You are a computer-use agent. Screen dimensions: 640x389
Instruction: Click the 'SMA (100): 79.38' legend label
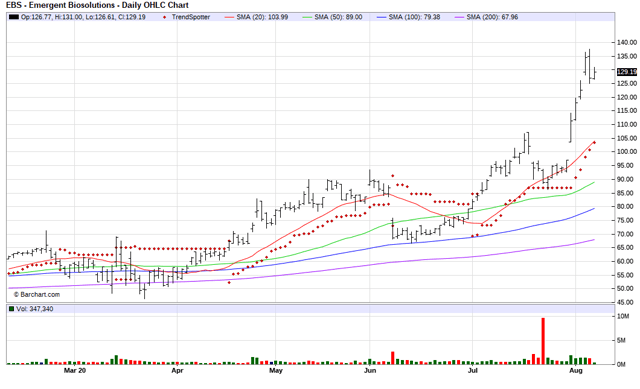[x=414, y=17]
